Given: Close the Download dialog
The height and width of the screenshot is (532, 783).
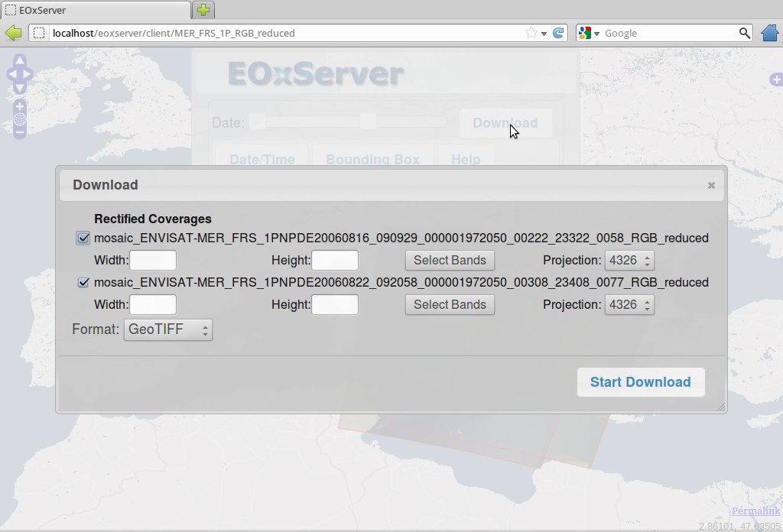Looking at the screenshot, I should tap(711, 185).
